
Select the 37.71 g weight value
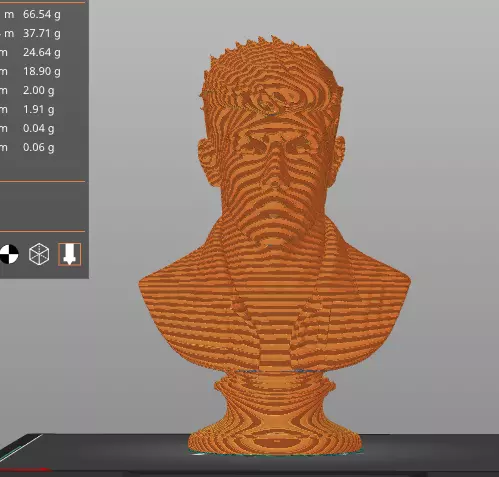tap(42, 34)
